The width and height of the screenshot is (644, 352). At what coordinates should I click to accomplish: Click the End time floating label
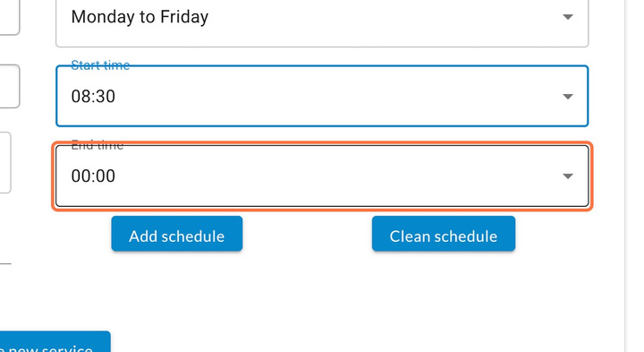point(97,145)
